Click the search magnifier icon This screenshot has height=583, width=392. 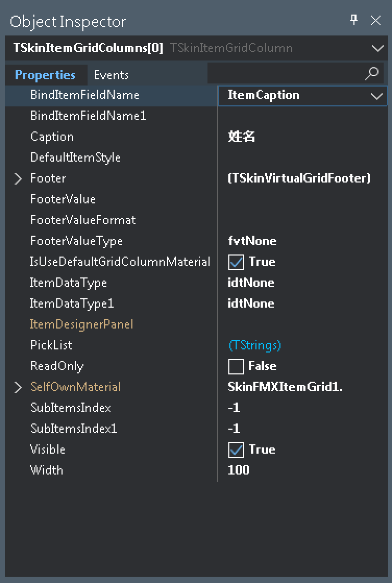click(x=372, y=74)
